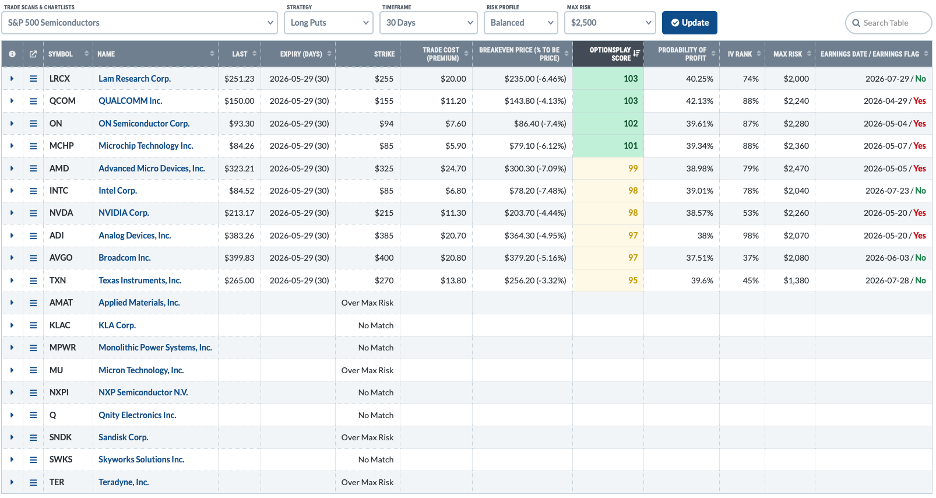
Task: Open the hamburger menu for ON Semiconductor
Action: click(x=33, y=124)
